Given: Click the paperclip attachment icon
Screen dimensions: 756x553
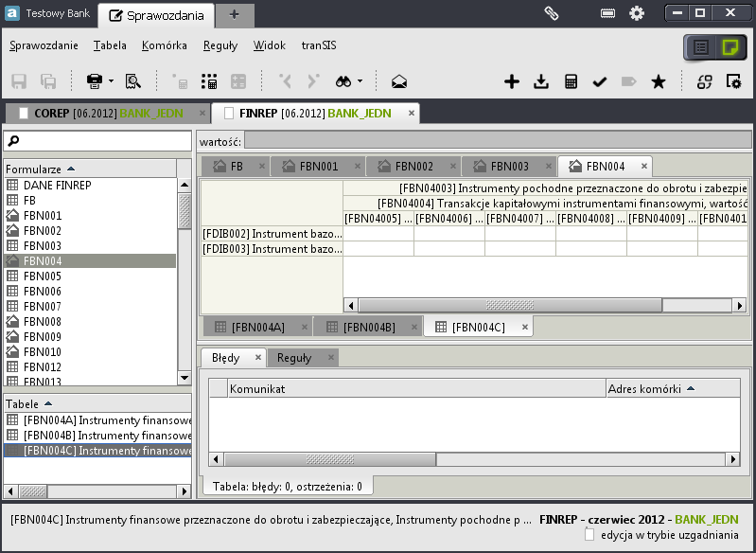Looking at the screenshot, I should pos(551,13).
